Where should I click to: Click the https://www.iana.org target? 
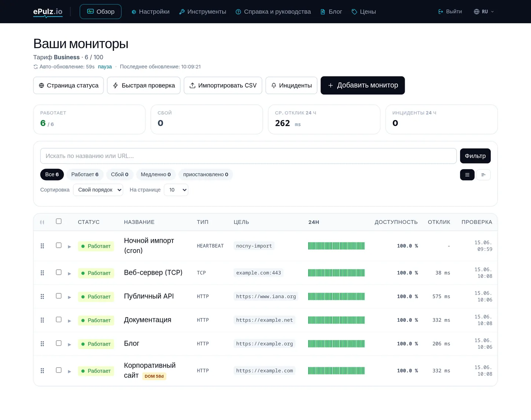click(x=266, y=296)
